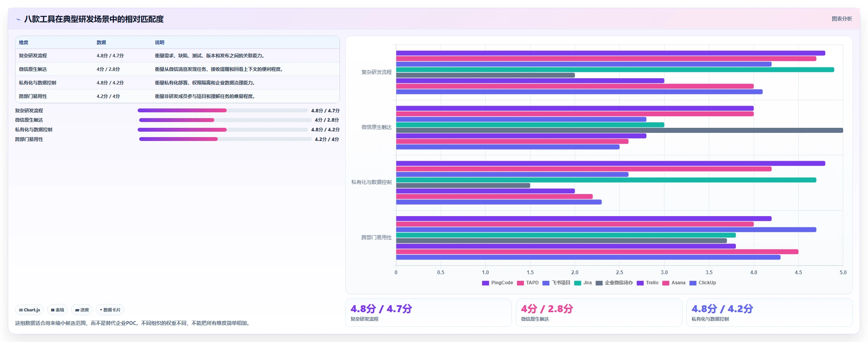Click the 跨部门易用性 cell in the table
The image size is (868, 342).
[x=33, y=96]
